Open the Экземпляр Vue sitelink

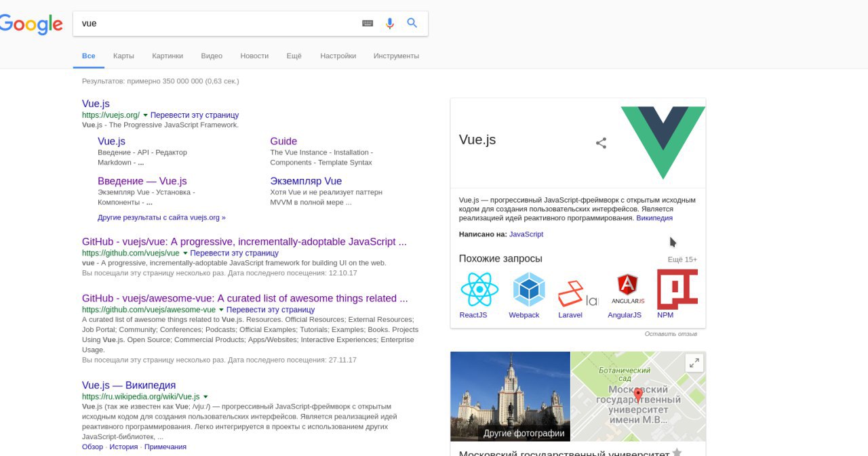pos(306,181)
